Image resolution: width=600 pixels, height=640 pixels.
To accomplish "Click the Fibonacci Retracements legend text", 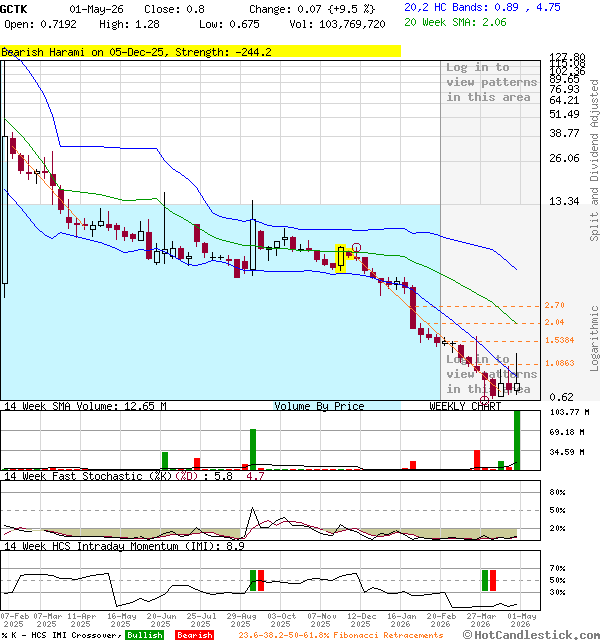I will point(341,635).
